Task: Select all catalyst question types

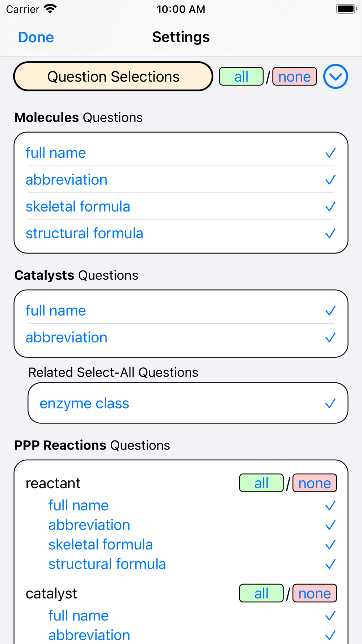Action: (x=261, y=593)
